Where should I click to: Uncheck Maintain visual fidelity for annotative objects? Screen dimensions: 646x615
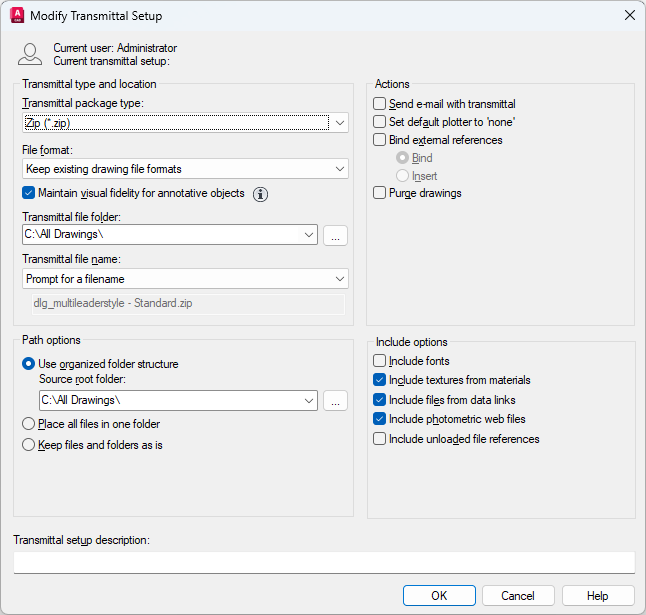(29, 193)
